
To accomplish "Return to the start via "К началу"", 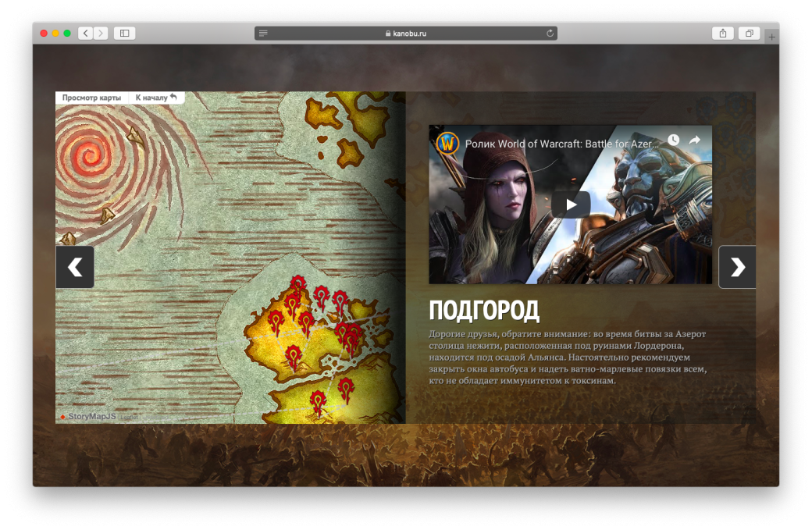I will pos(156,98).
